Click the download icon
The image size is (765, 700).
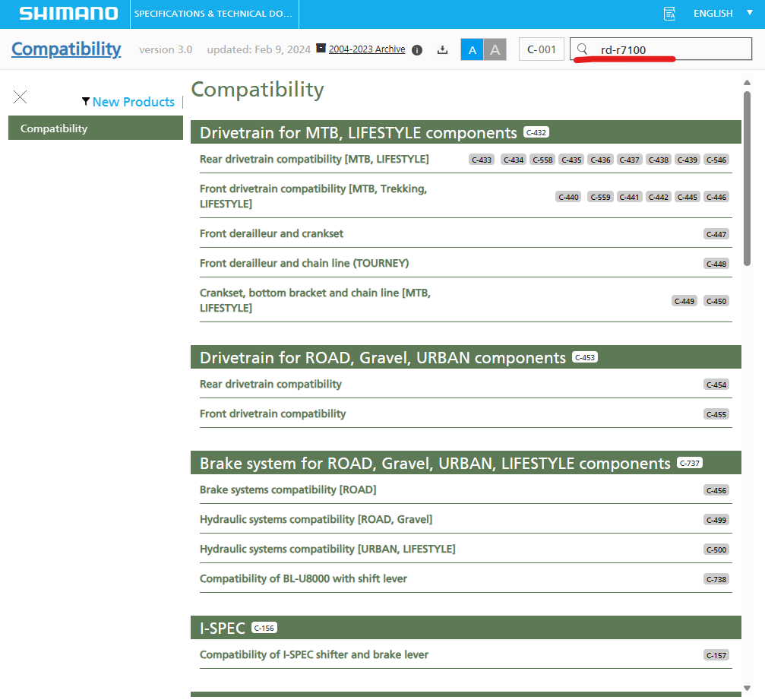[x=442, y=50]
